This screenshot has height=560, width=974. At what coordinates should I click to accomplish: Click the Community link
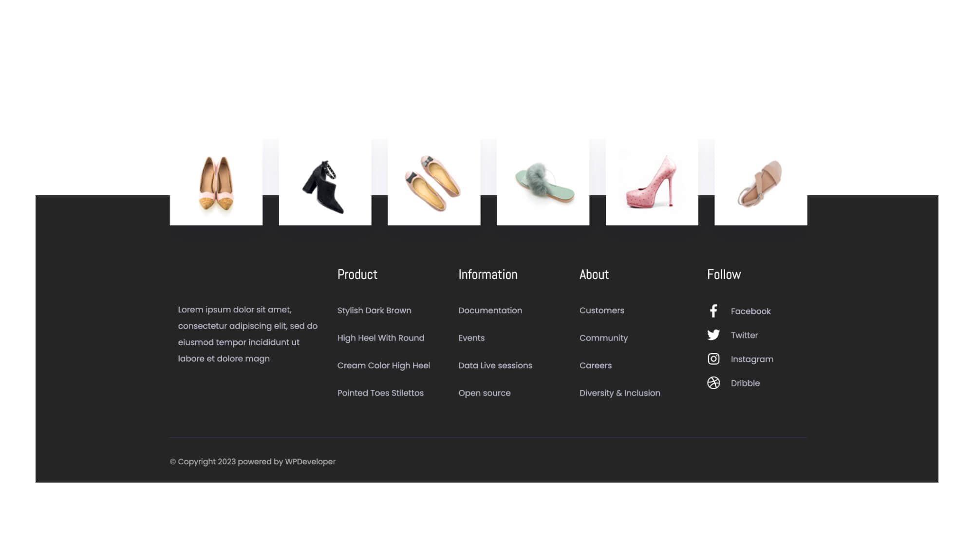click(604, 337)
